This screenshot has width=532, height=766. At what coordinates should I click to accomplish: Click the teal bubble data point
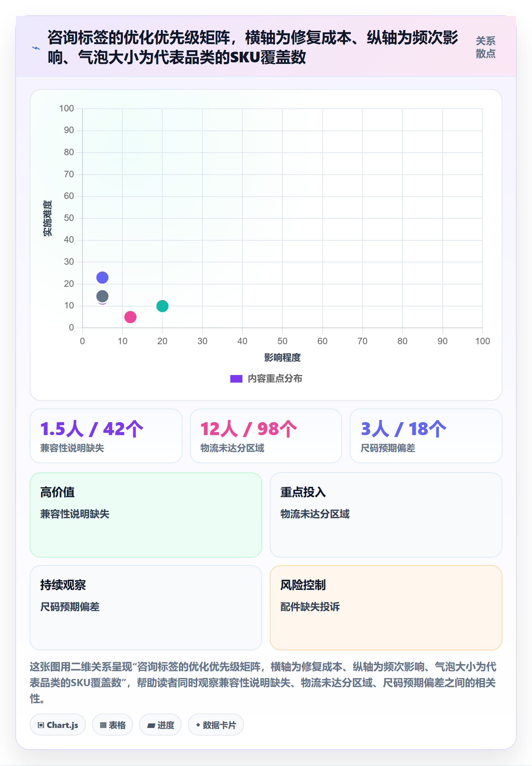162,306
